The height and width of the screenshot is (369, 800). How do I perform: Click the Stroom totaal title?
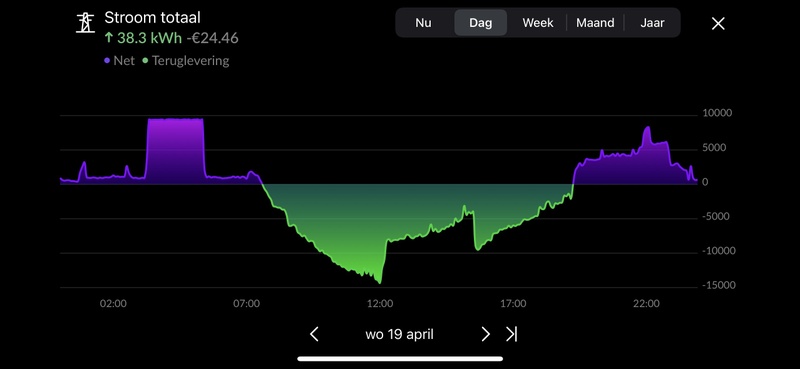click(x=153, y=17)
